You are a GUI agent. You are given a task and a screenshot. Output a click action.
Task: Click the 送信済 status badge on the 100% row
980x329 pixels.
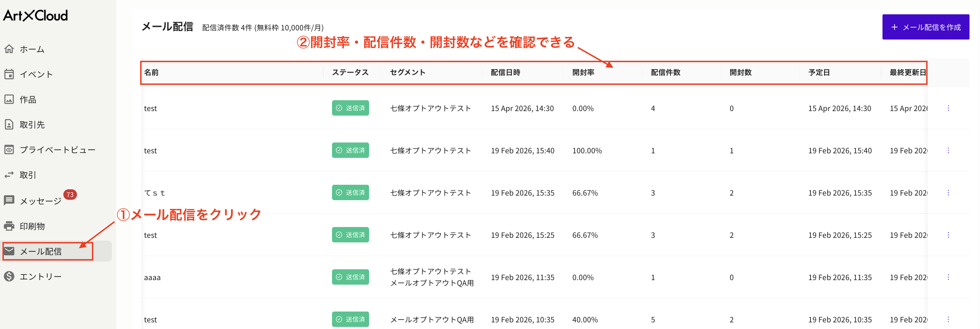pos(350,150)
